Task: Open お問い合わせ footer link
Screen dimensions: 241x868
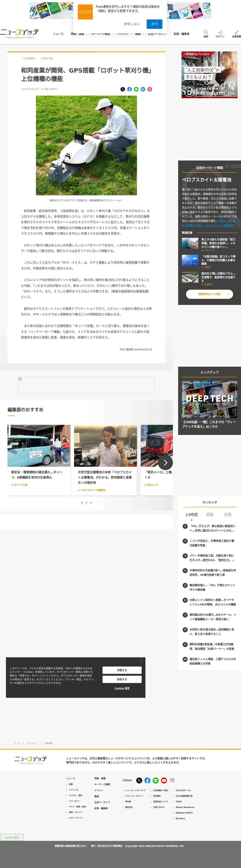Action: click(159, 807)
